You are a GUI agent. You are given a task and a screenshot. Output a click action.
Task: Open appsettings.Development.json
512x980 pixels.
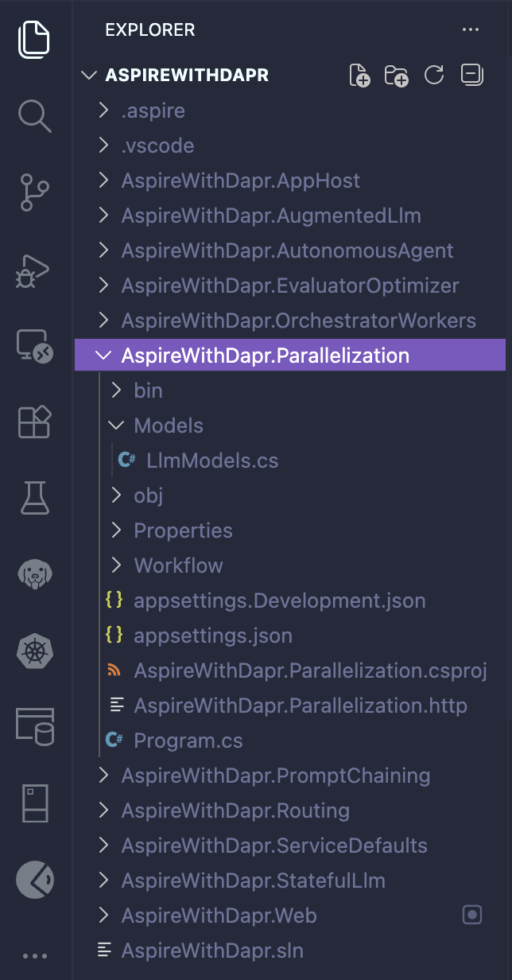tap(279, 601)
